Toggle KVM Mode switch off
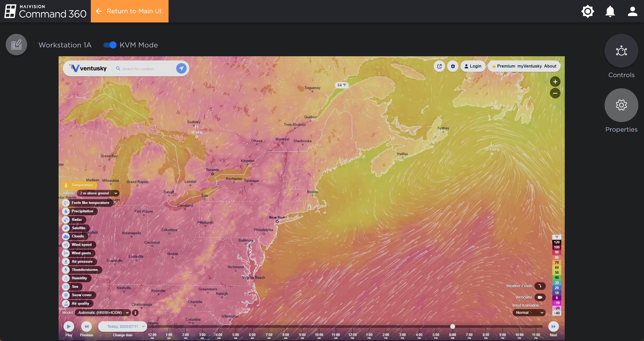 [x=110, y=45]
